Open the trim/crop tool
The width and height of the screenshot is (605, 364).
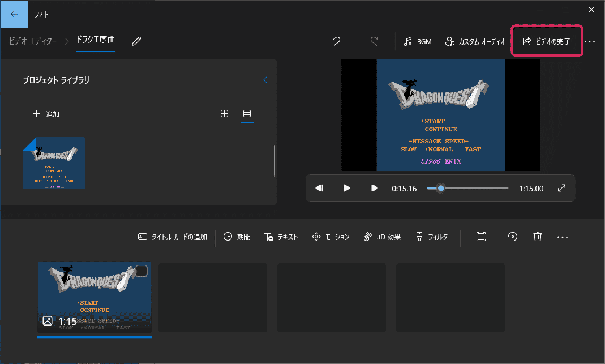481,237
